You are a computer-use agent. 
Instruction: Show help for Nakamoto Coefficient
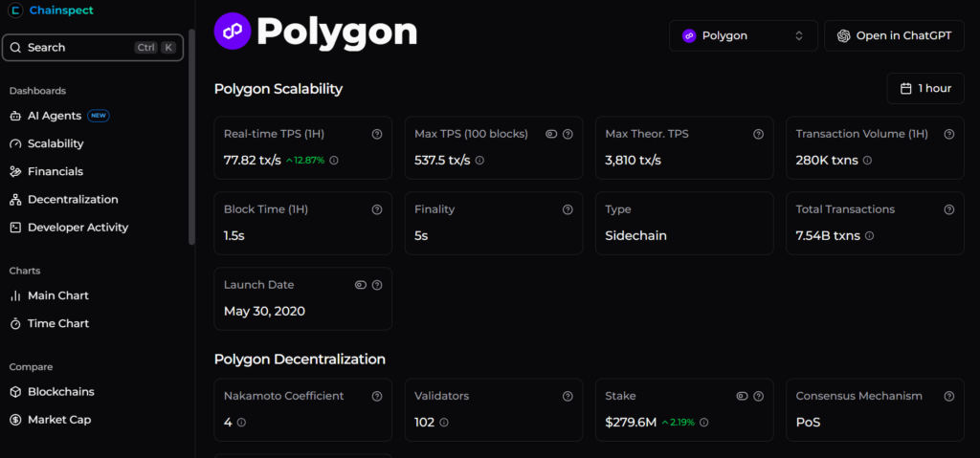[377, 396]
